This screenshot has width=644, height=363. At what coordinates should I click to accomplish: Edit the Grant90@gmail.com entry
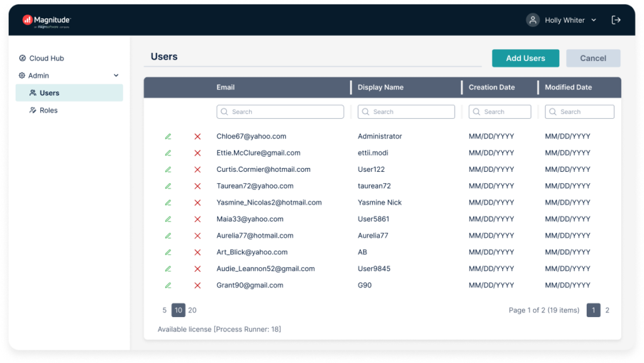pyautogui.click(x=168, y=285)
